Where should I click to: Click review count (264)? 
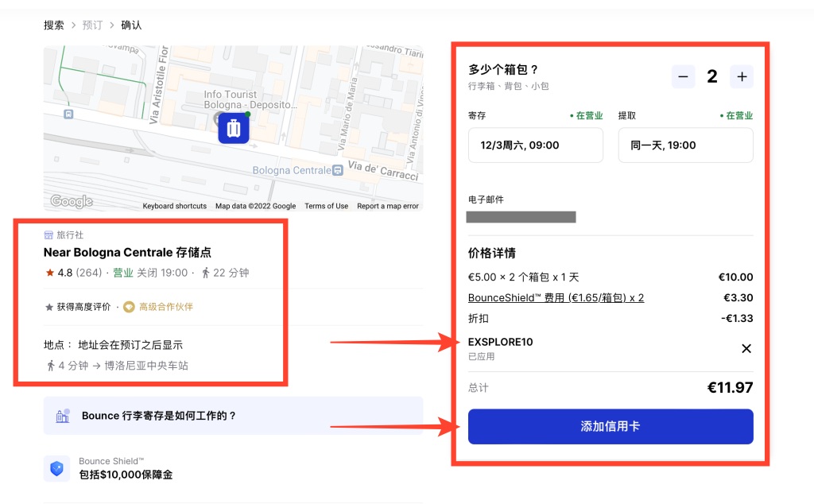89,273
